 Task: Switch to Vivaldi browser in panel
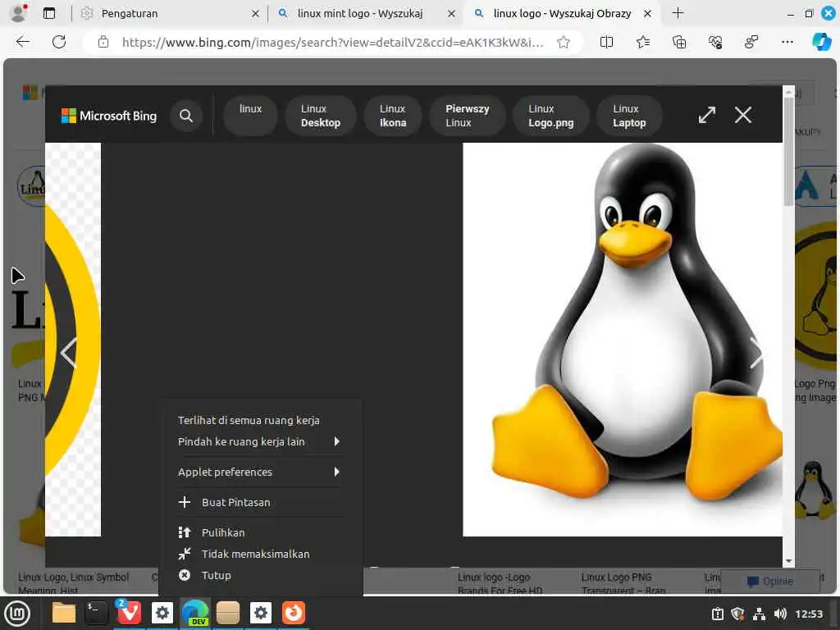click(129, 613)
